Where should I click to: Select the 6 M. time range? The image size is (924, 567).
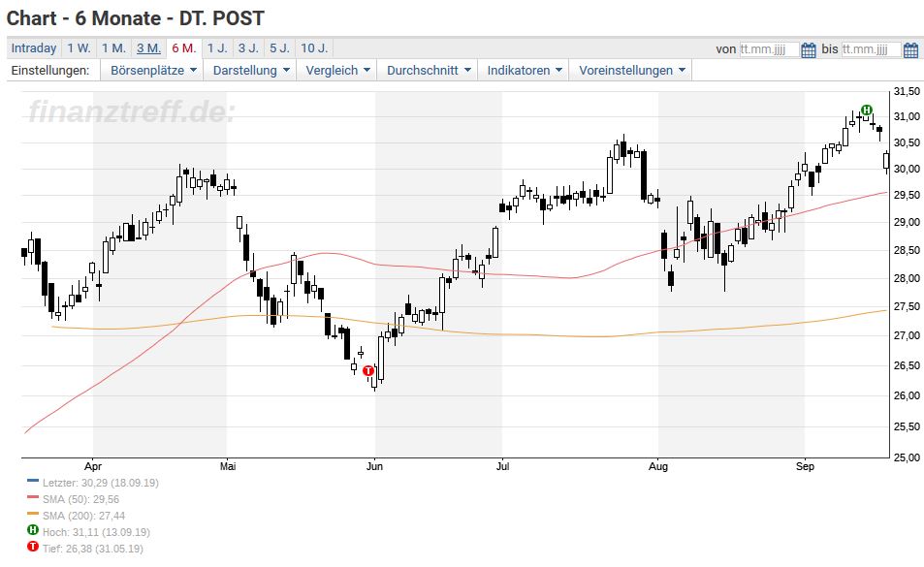tap(184, 48)
